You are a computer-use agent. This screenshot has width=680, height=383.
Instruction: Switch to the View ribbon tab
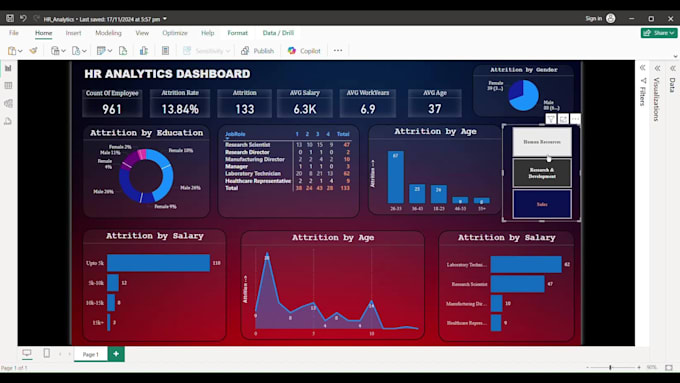[142, 33]
